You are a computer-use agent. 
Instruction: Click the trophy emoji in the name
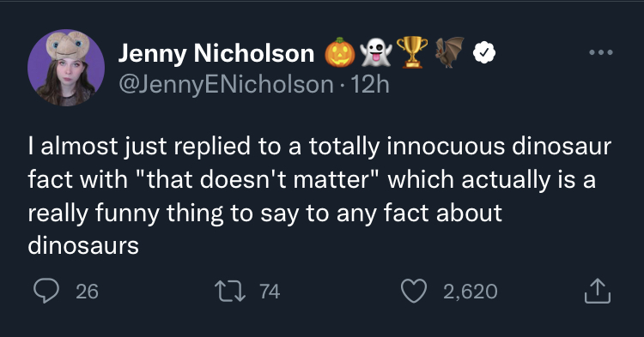[x=412, y=52]
